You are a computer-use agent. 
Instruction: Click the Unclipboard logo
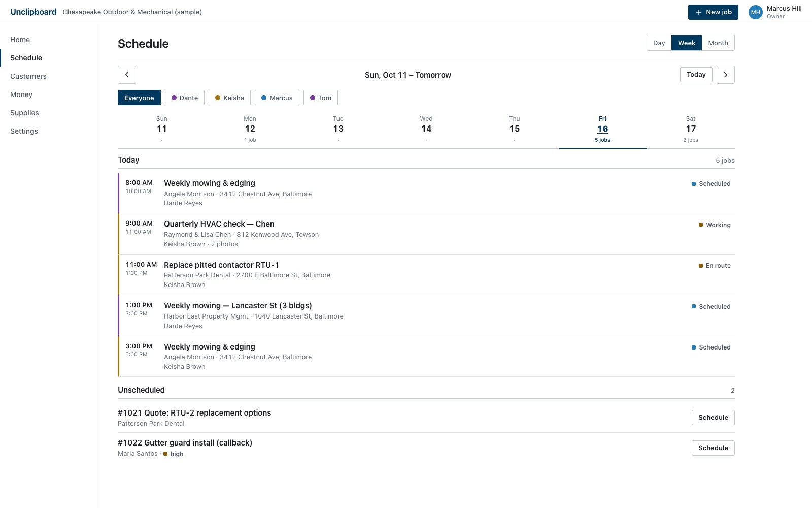33,12
